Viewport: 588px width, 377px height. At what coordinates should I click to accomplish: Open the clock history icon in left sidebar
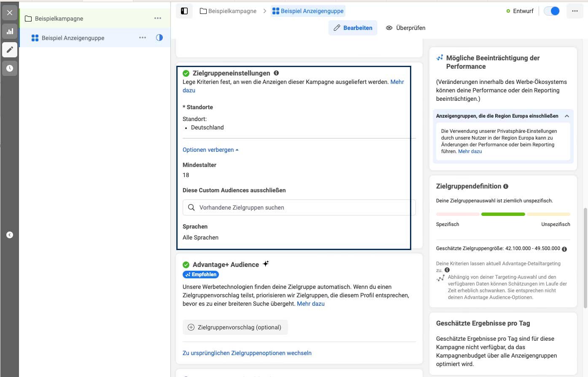10,68
